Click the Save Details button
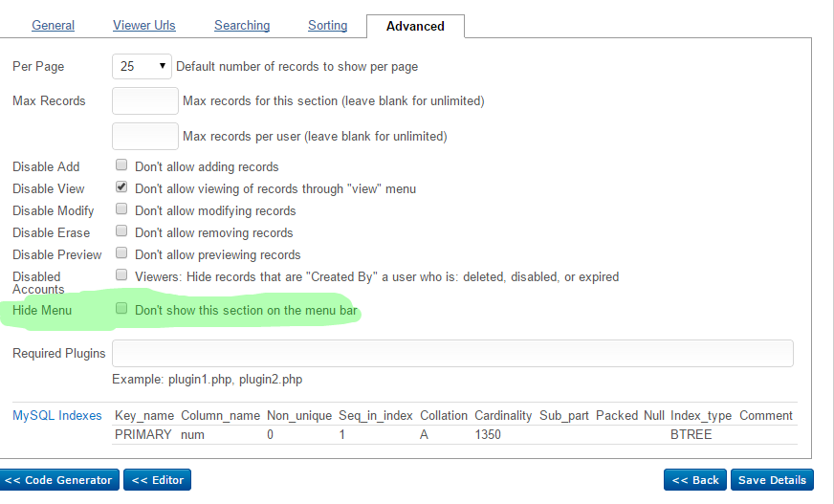Image resolution: width=834 pixels, height=504 pixels. pyautogui.click(x=772, y=480)
